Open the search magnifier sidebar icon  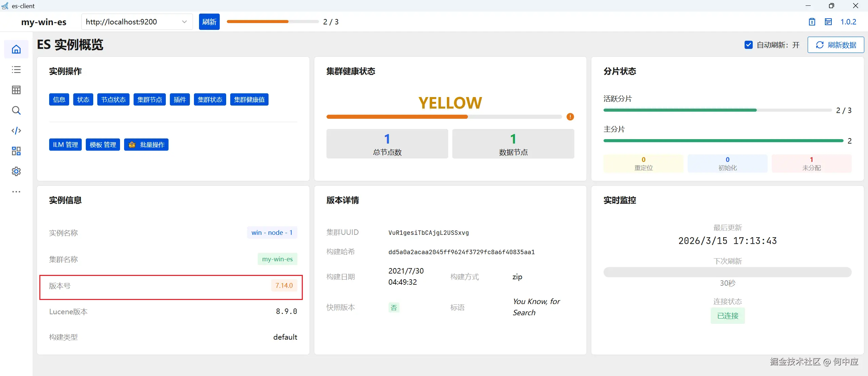coord(16,110)
